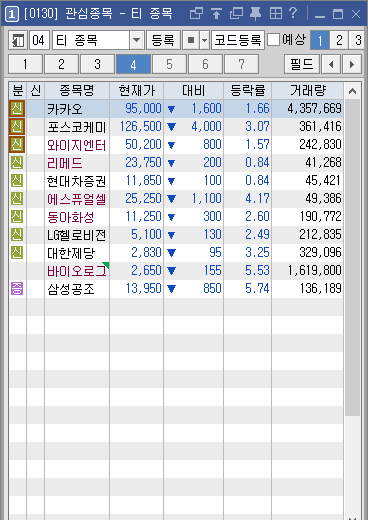Select the active group tab 4
The image size is (368, 520).
click(x=133, y=64)
